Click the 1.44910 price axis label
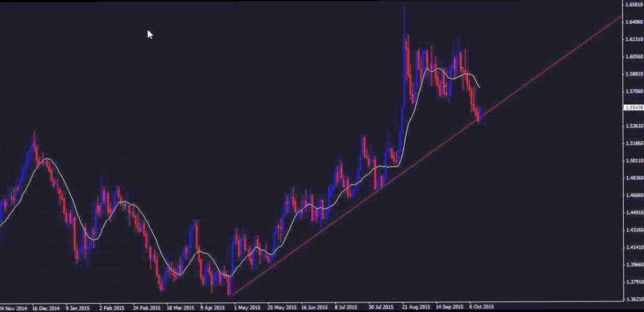Viewport: 644px width, 312px height. point(635,213)
